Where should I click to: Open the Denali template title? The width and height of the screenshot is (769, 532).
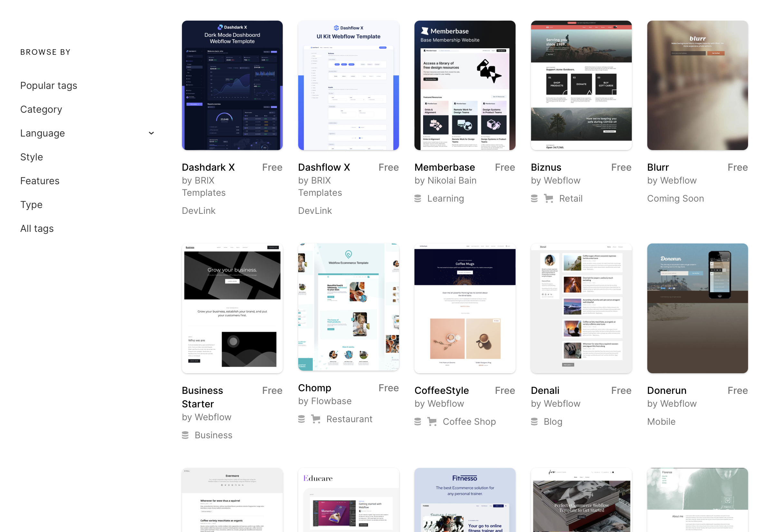[545, 391]
